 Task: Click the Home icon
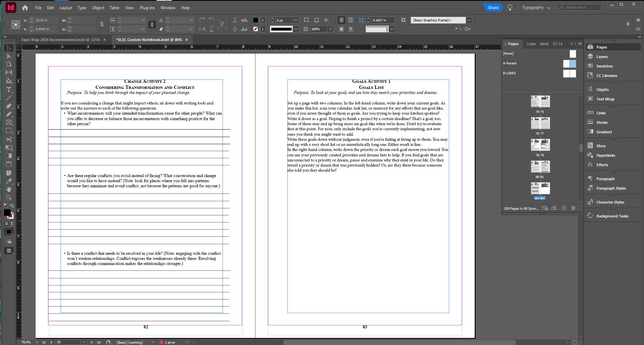[25, 7]
